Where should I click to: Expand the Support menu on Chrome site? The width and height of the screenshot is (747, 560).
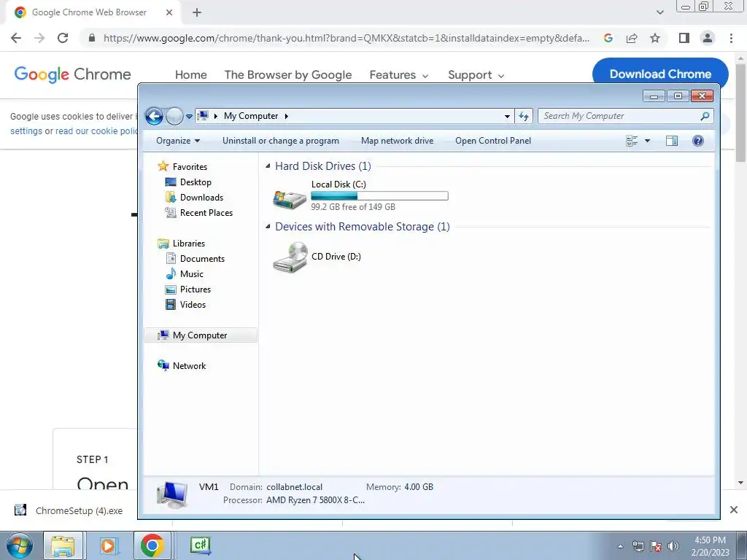pyautogui.click(x=476, y=75)
